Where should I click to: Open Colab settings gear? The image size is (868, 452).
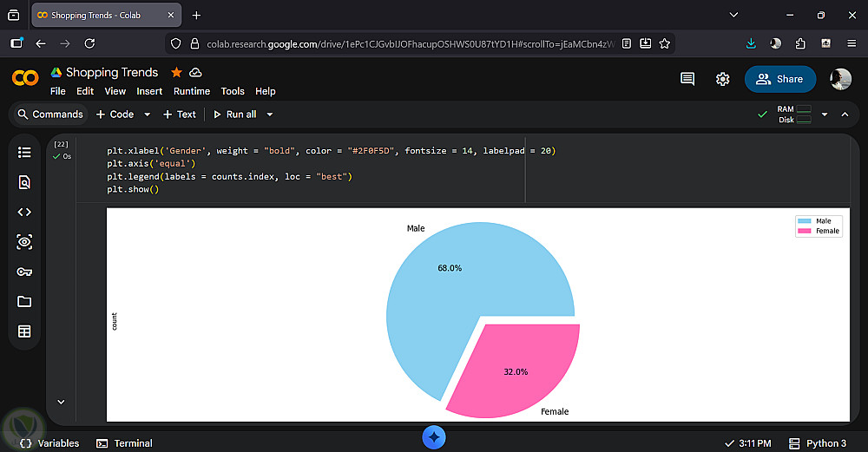tap(722, 79)
